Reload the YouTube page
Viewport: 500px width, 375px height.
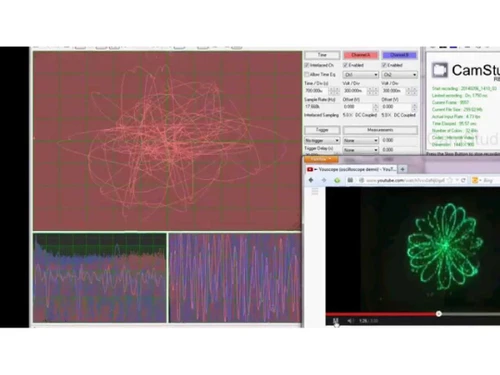coord(463,180)
